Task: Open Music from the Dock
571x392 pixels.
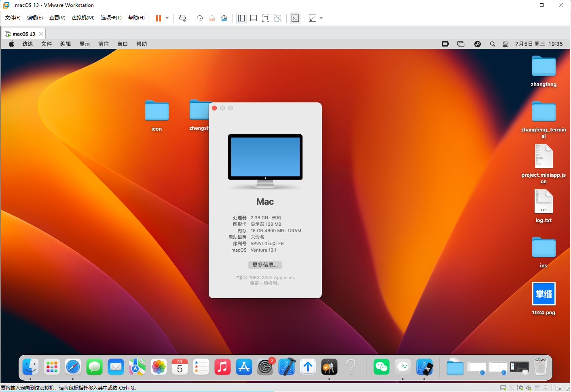Action: pos(222,367)
